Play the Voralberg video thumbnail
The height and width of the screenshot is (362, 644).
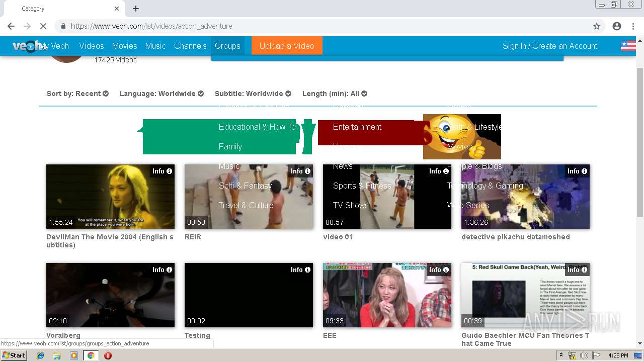(x=110, y=295)
